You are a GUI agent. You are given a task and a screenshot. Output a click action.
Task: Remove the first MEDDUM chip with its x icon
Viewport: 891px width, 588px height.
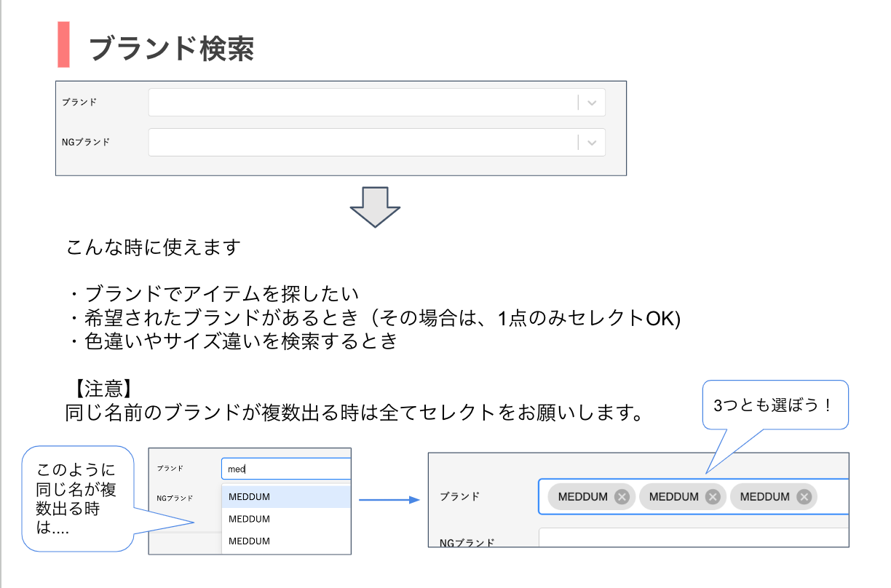[621, 497]
